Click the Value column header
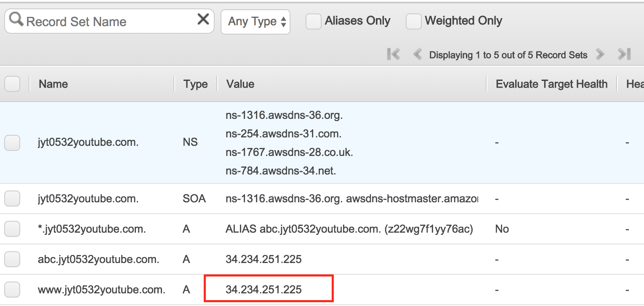Image resolution: width=644 pixels, height=306 pixels. [x=240, y=84]
